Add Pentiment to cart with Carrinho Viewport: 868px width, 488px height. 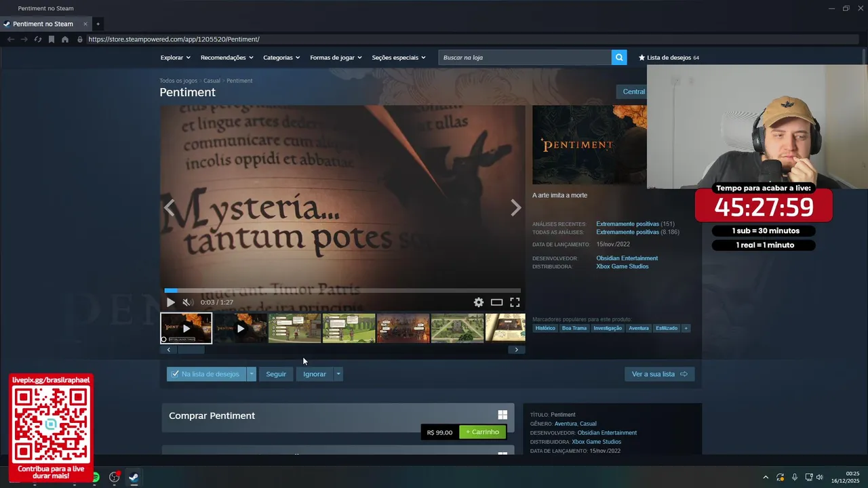[x=482, y=432]
